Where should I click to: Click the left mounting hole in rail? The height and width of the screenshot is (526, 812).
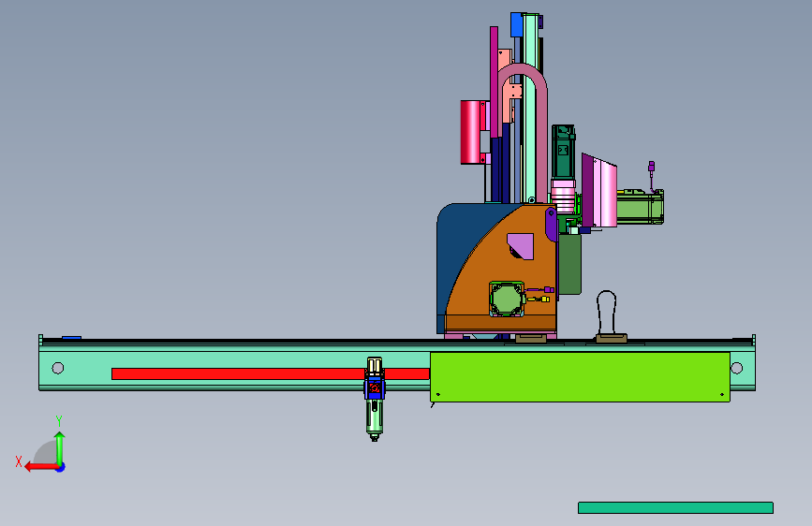(58, 368)
